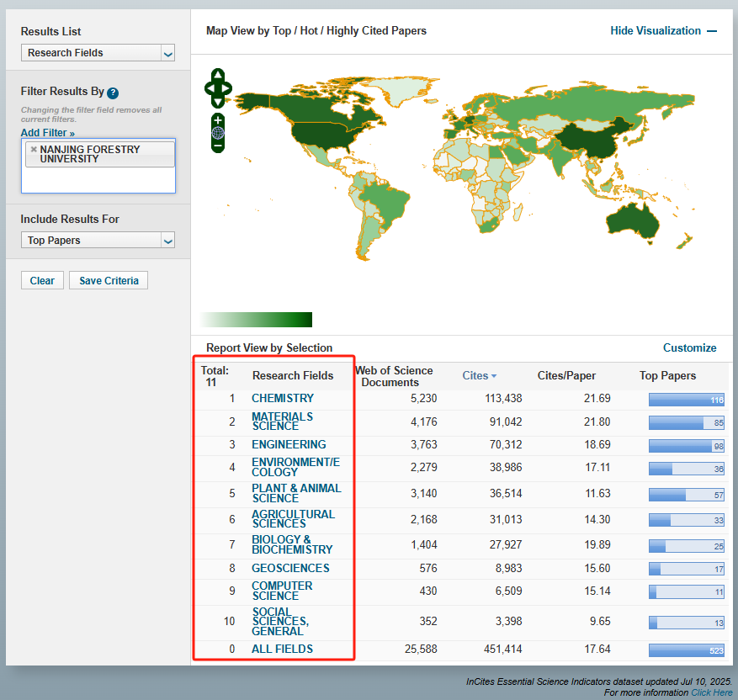The height and width of the screenshot is (700, 738).
Task: Click Social Sciences top papers bar 13
Action: click(x=686, y=623)
